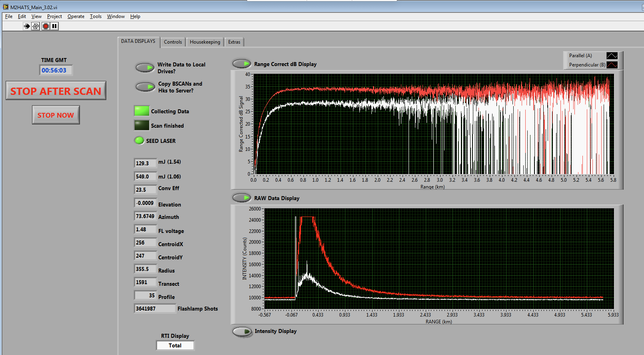Open the Operate menu
This screenshot has height=355, width=644.
click(76, 16)
